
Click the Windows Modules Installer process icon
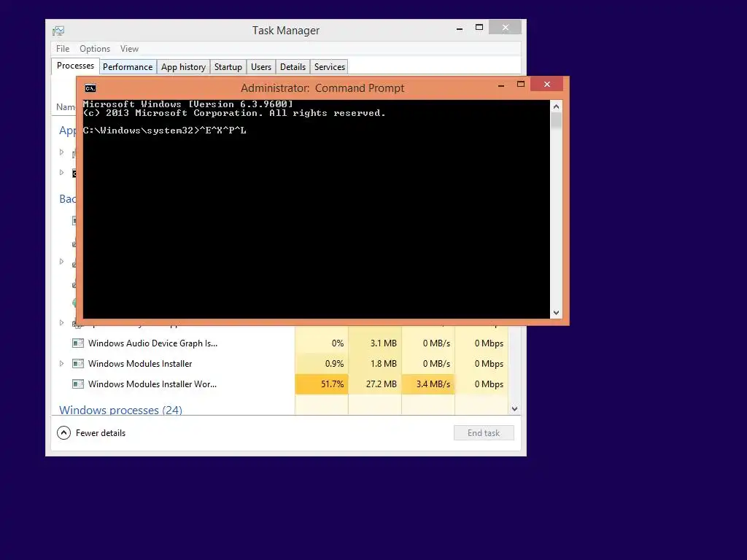(77, 363)
